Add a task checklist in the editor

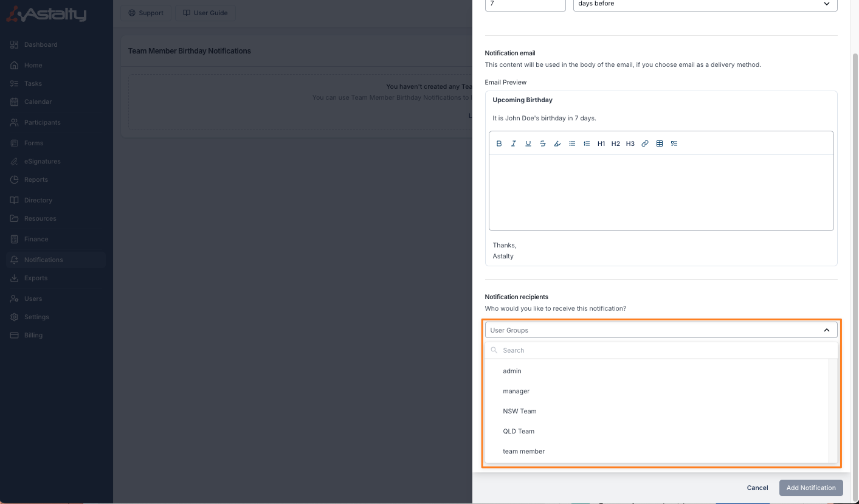pyautogui.click(x=674, y=143)
